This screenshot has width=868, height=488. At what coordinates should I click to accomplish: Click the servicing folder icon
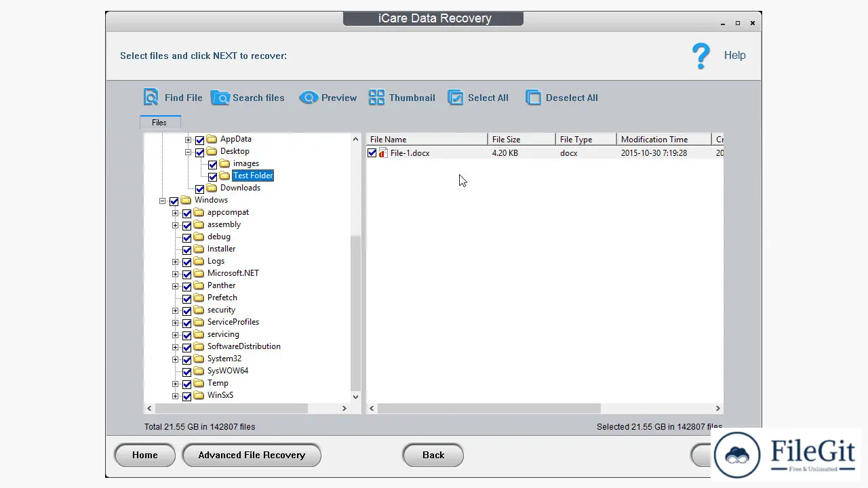pos(199,334)
